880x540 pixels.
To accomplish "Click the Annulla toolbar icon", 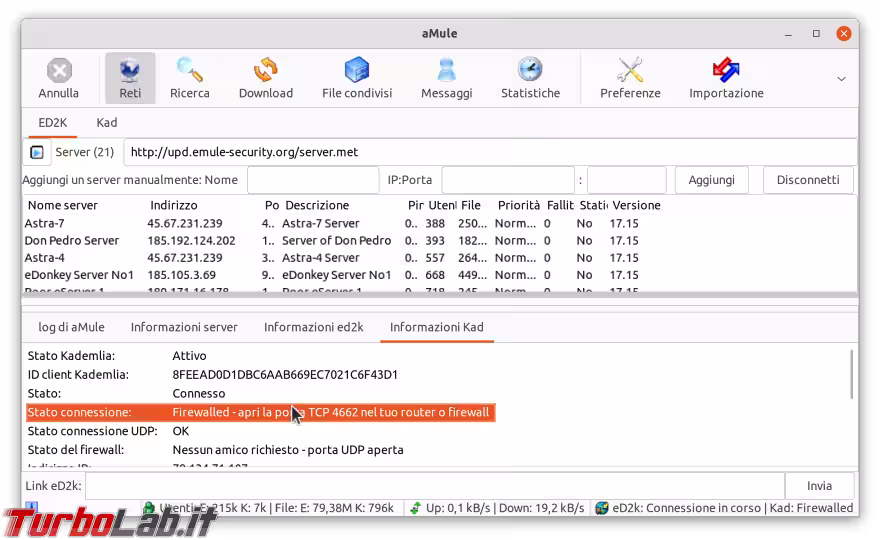I will click(59, 78).
